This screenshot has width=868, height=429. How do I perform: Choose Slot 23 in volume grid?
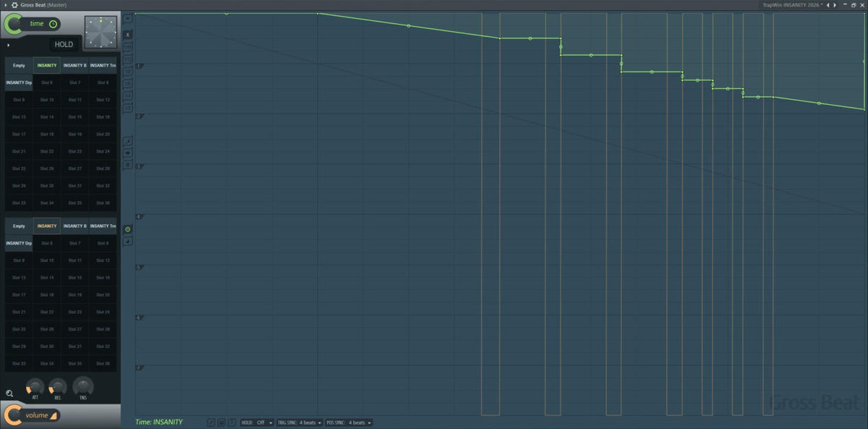75,312
